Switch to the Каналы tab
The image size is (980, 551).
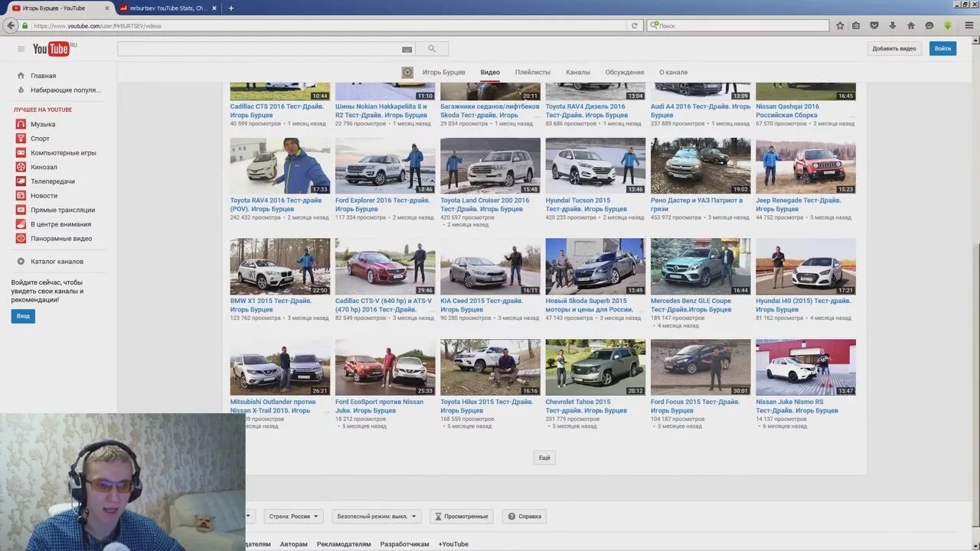[578, 72]
